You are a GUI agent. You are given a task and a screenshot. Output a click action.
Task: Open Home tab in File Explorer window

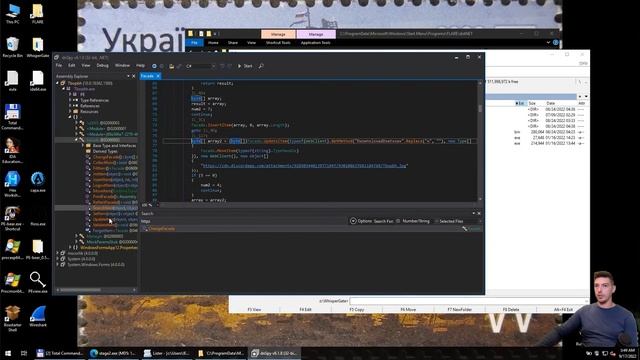[x=213, y=42]
